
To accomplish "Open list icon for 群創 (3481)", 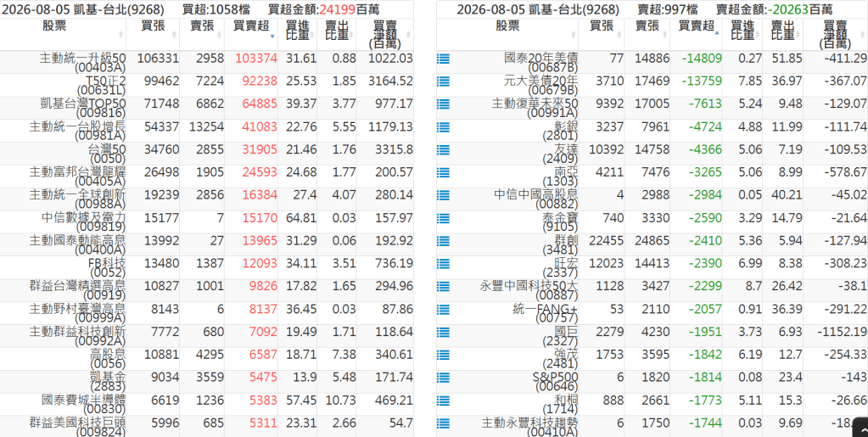I will pyautogui.click(x=443, y=241).
